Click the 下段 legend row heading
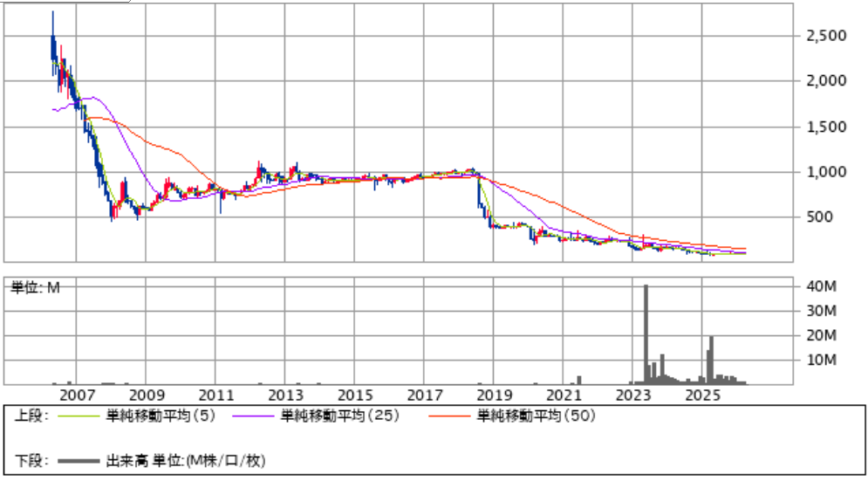 32,459
